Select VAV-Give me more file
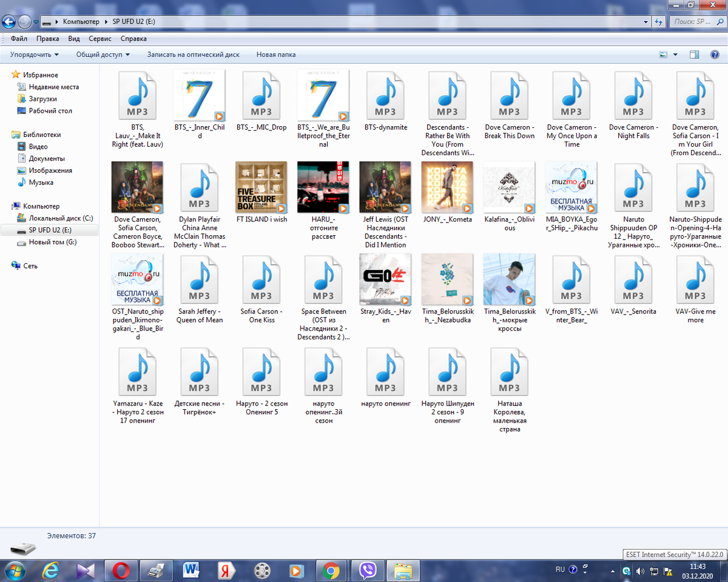This screenshot has height=582, width=728. tap(695, 290)
